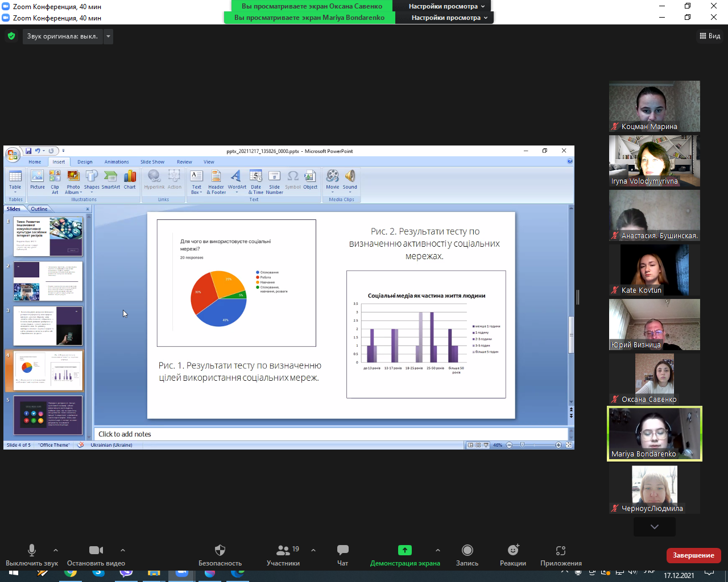Image resolution: width=728 pixels, height=582 pixels.
Task: Click the Movie icon in Media Clips
Action: point(333,181)
